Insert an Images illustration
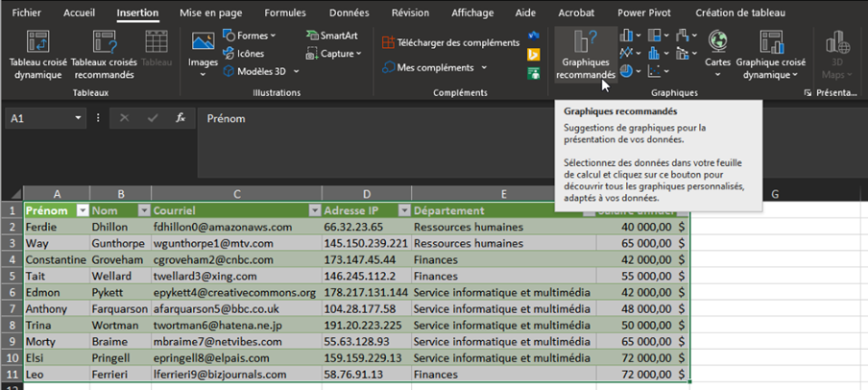The height and width of the screenshot is (390, 868). (203, 43)
